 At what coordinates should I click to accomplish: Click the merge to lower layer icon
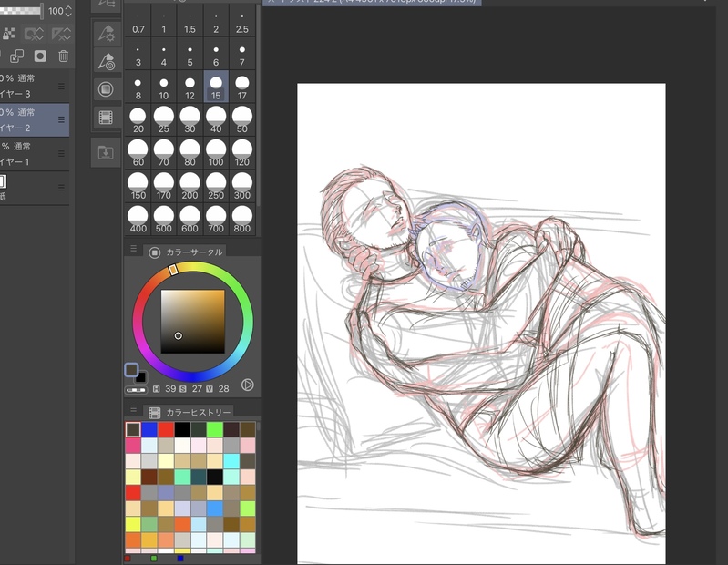click(x=16, y=56)
